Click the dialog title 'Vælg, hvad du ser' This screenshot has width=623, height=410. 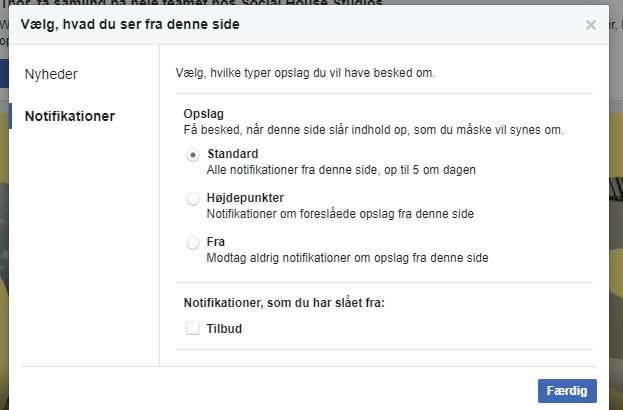(x=130, y=23)
